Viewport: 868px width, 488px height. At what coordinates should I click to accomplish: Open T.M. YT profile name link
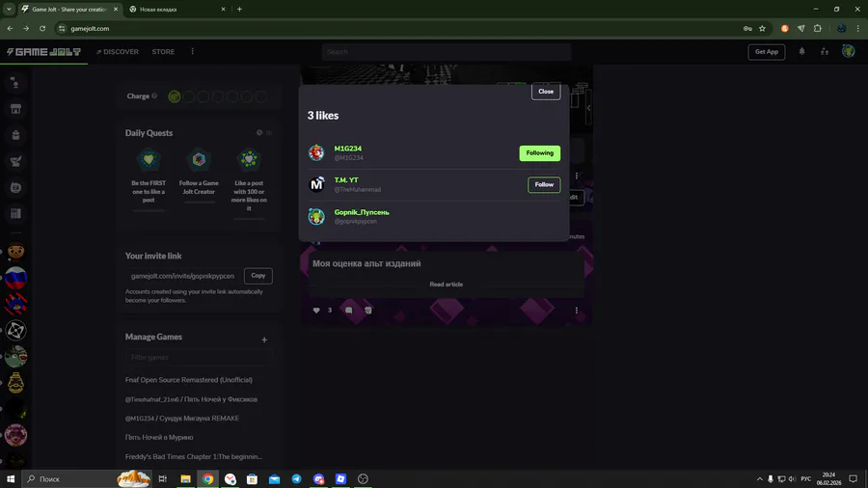tap(346, 179)
